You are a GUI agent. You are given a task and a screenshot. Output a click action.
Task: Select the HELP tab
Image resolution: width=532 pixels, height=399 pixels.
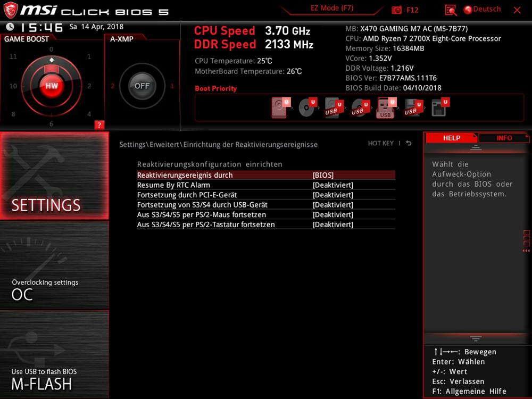pyautogui.click(x=452, y=138)
